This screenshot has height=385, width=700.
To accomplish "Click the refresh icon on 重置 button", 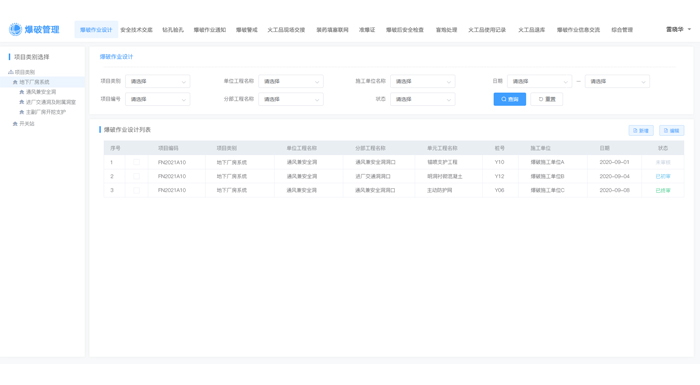I will 541,99.
